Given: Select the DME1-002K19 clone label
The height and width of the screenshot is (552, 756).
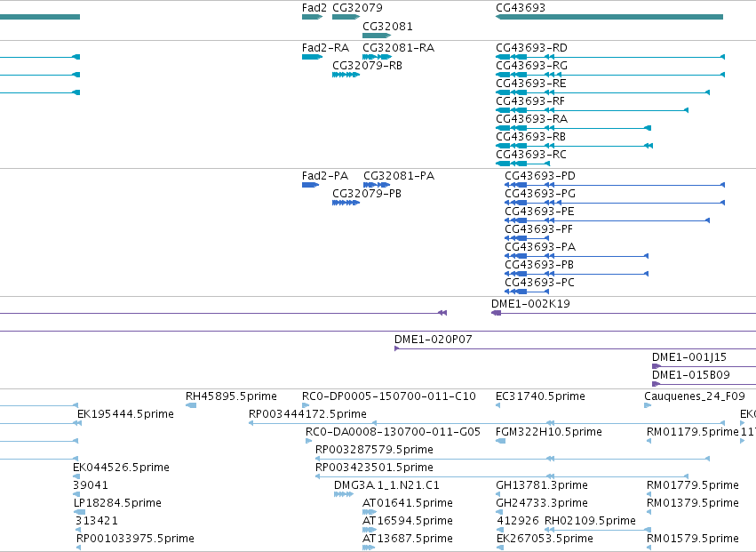Looking at the screenshot, I should [x=530, y=305].
